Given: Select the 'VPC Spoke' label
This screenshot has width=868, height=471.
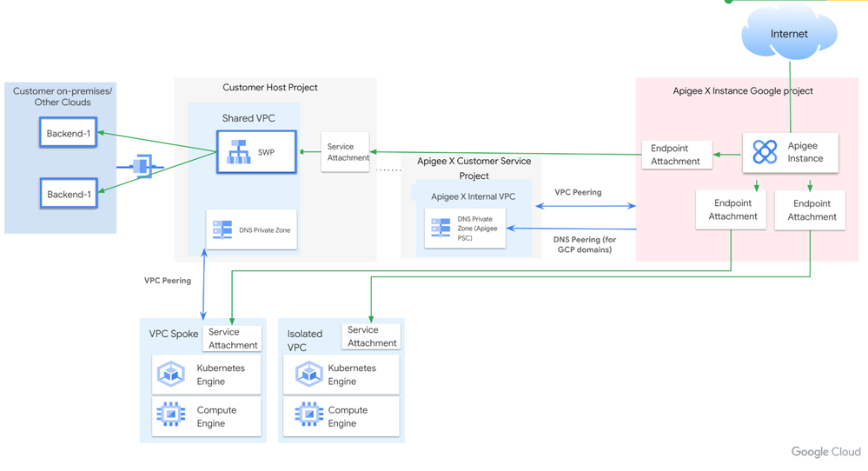Looking at the screenshot, I should coord(173,334).
